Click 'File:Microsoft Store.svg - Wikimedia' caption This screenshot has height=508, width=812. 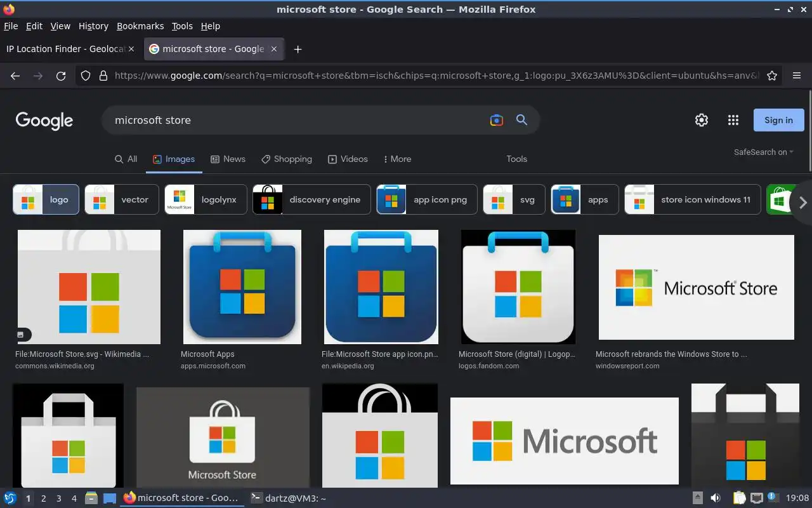82,354
